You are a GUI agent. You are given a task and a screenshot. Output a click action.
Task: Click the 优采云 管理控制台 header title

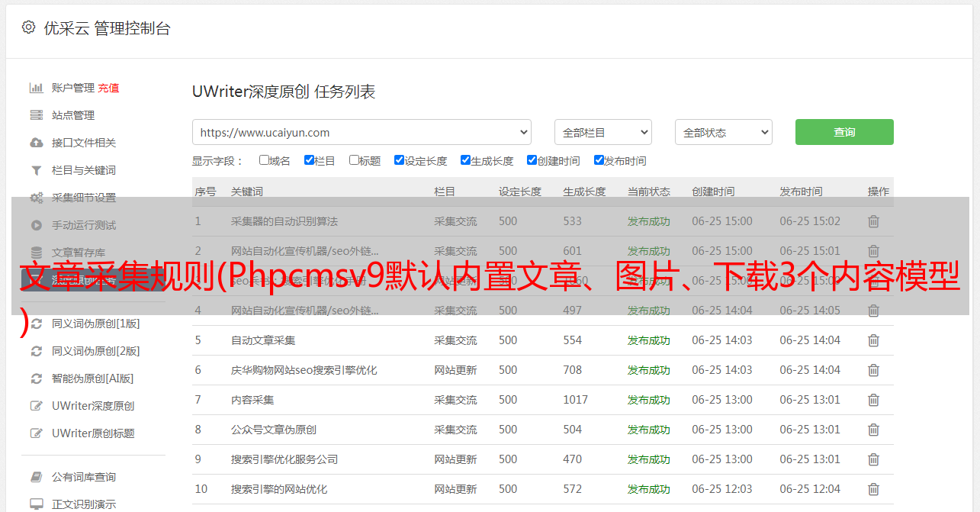click(107, 28)
